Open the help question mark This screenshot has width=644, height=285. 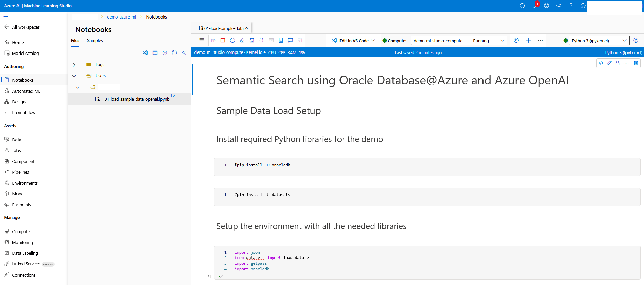point(571,6)
